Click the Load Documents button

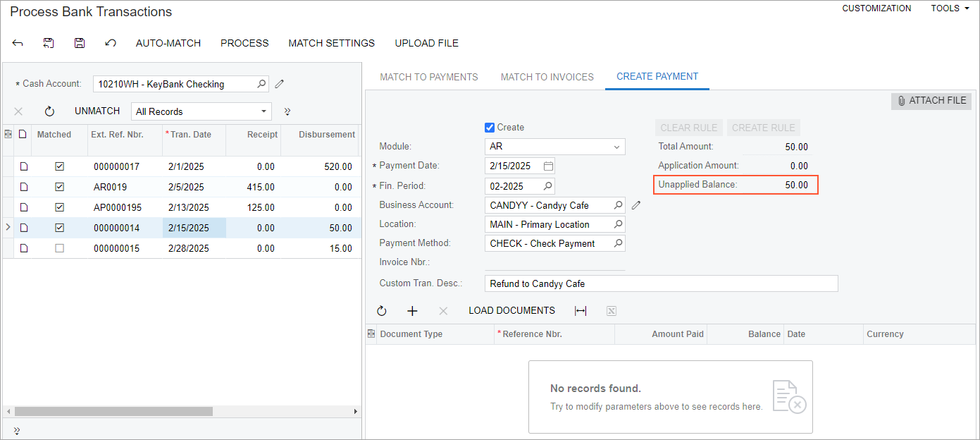tap(511, 311)
